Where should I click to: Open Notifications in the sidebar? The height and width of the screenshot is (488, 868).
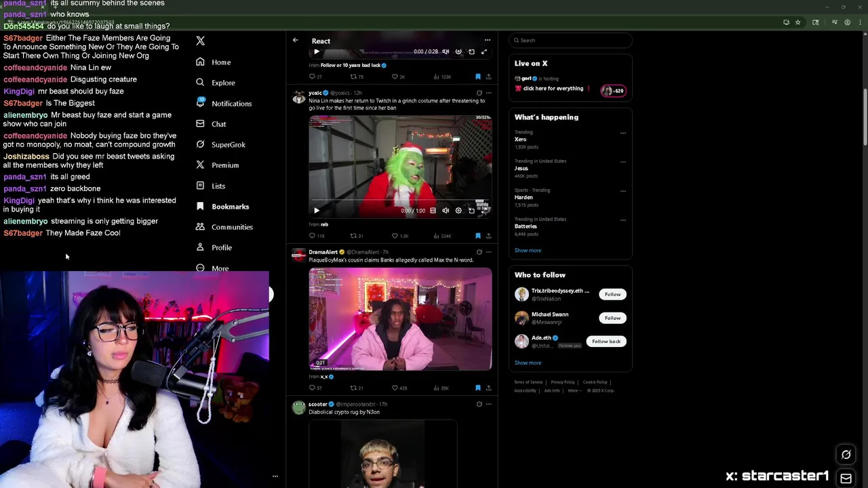[224, 103]
